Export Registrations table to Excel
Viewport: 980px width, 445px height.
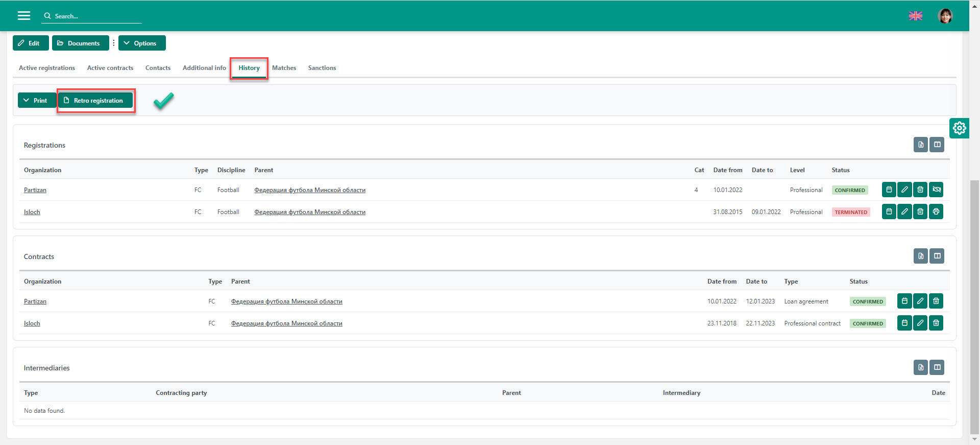point(920,145)
